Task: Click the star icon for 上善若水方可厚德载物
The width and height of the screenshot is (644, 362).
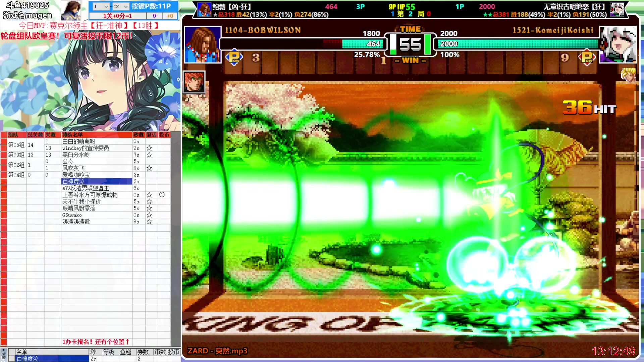Action: coord(149,195)
